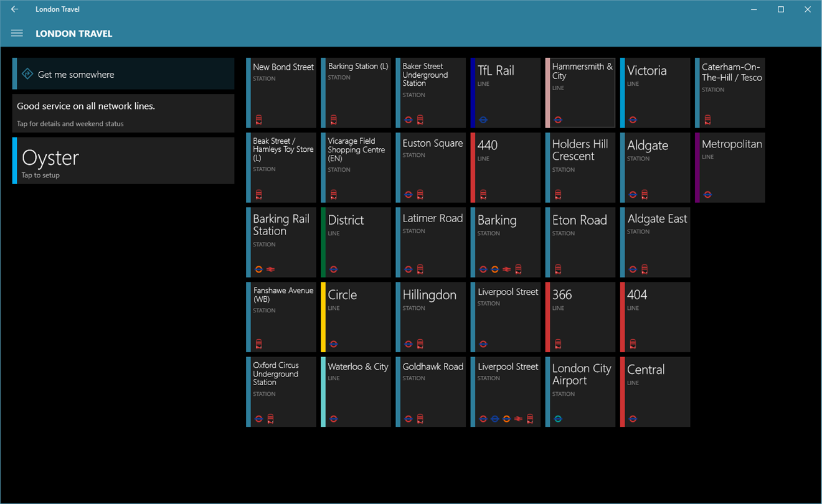
Task: Open Get me somewhere journey planner
Action: (123, 74)
